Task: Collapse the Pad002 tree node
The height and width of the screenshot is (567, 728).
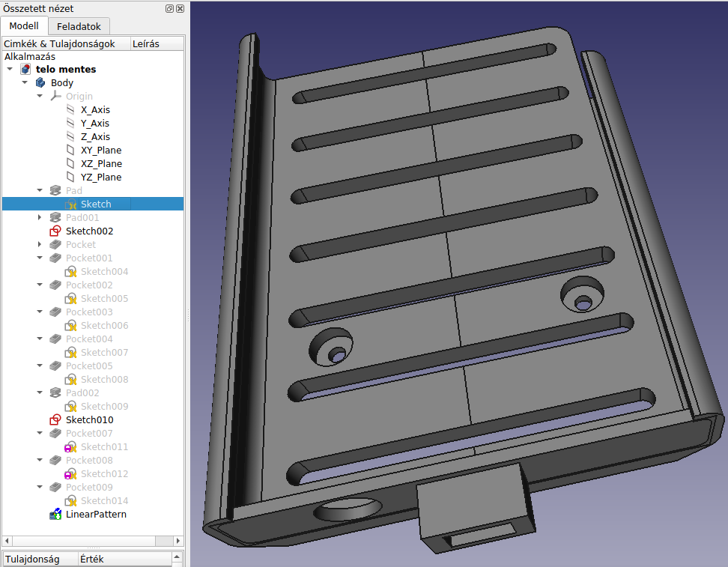Action: pos(40,393)
